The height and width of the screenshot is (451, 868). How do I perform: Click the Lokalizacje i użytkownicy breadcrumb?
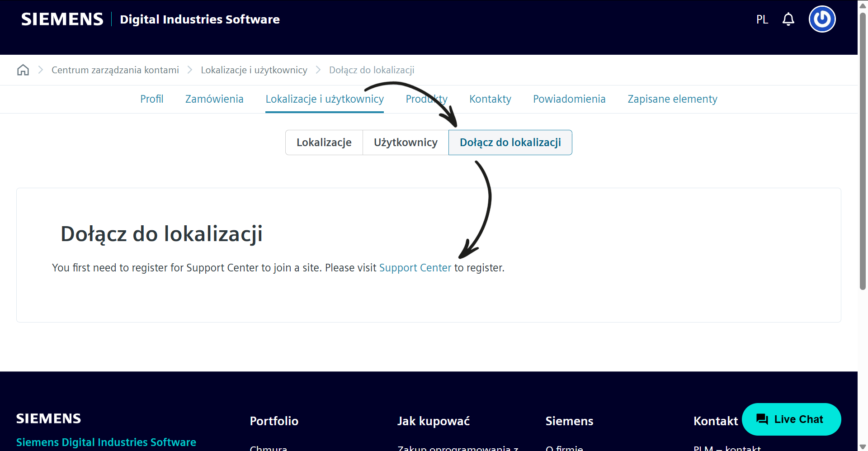point(254,70)
